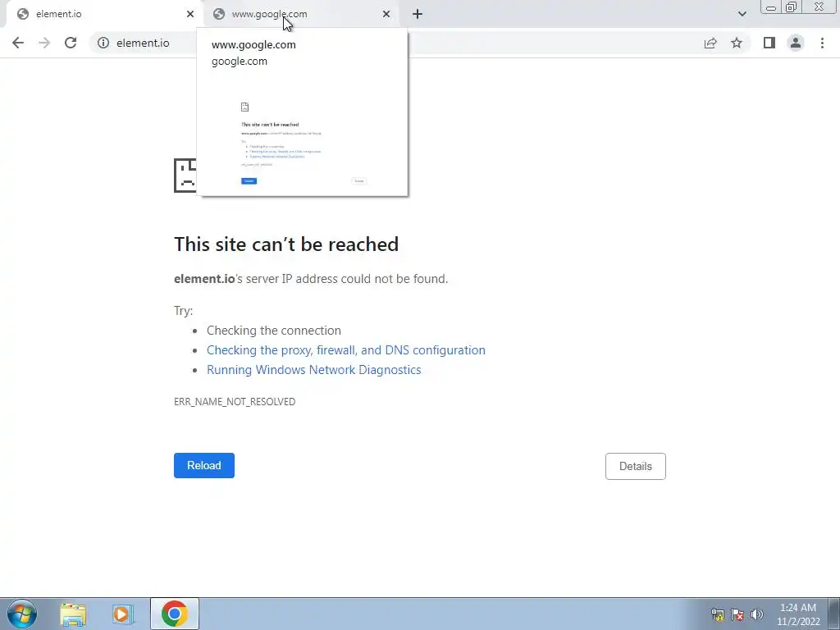View site information icon beside element.io
Screen dimensions: 840x630
pos(103,43)
